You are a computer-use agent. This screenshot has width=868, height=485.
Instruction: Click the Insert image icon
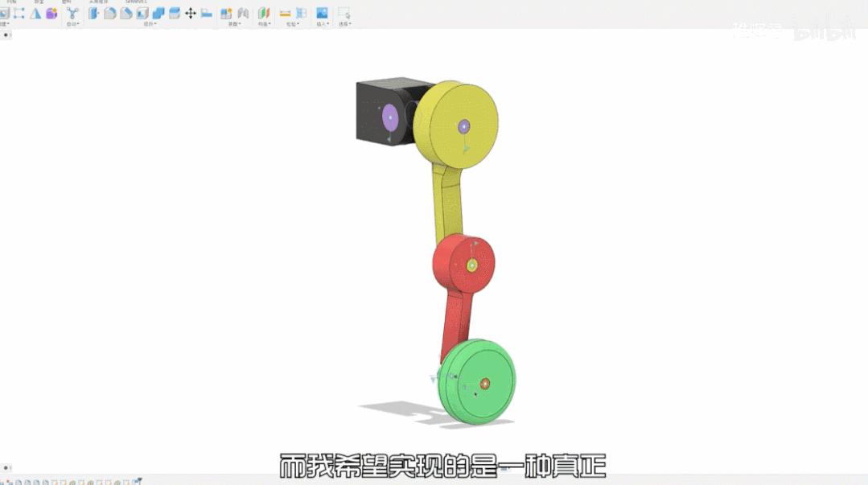pos(322,14)
